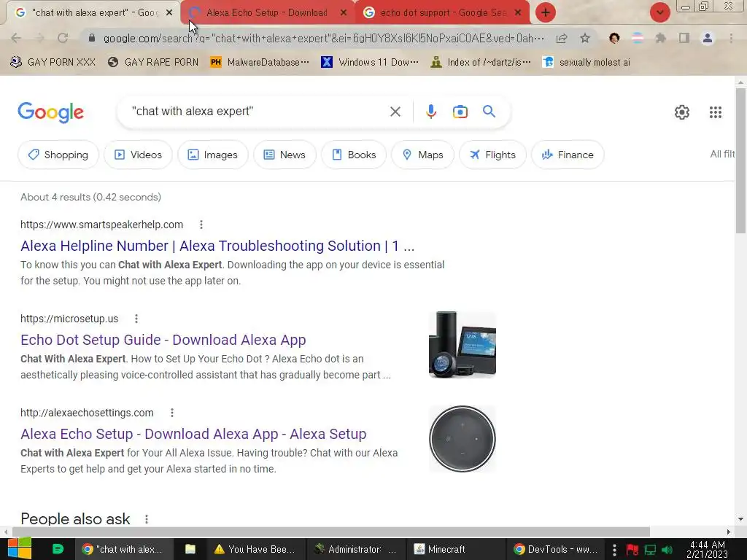Image resolution: width=747 pixels, height=560 pixels.
Task: Open the Index of /~dartz/is bookmark
Action: [x=480, y=62]
